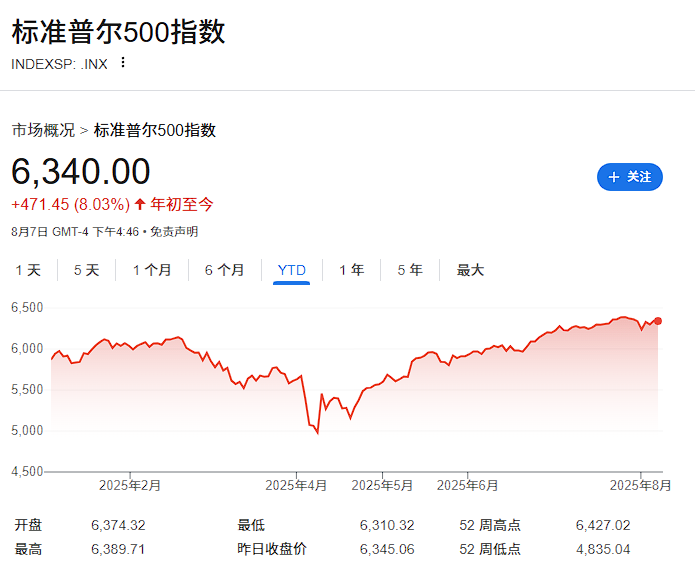Click the 2025年4月 axis label
This screenshot has height=570, width=695.
(296, 485)
